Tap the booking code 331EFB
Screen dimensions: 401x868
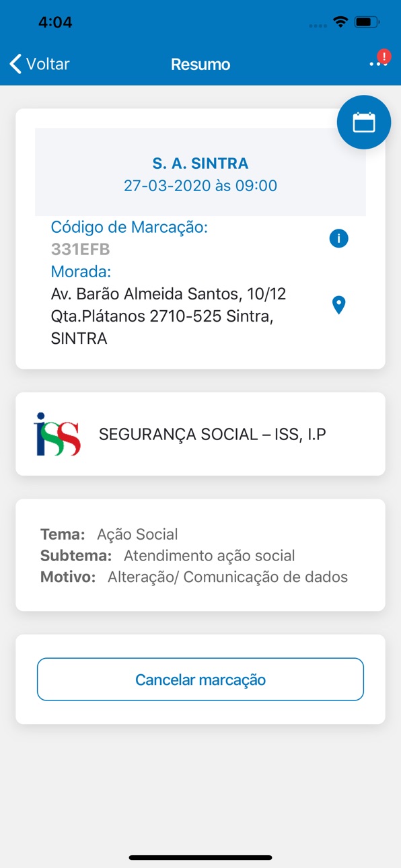(81, 249)
